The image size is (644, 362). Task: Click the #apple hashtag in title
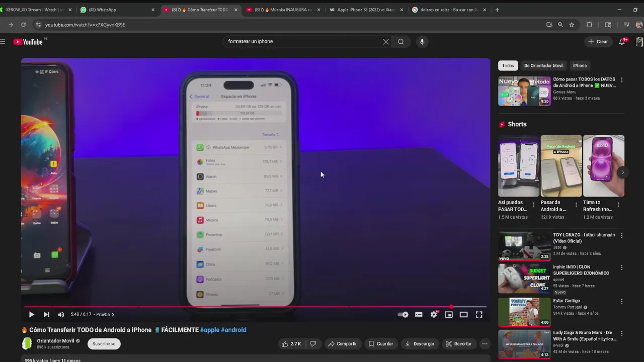[x=210, y=330]
